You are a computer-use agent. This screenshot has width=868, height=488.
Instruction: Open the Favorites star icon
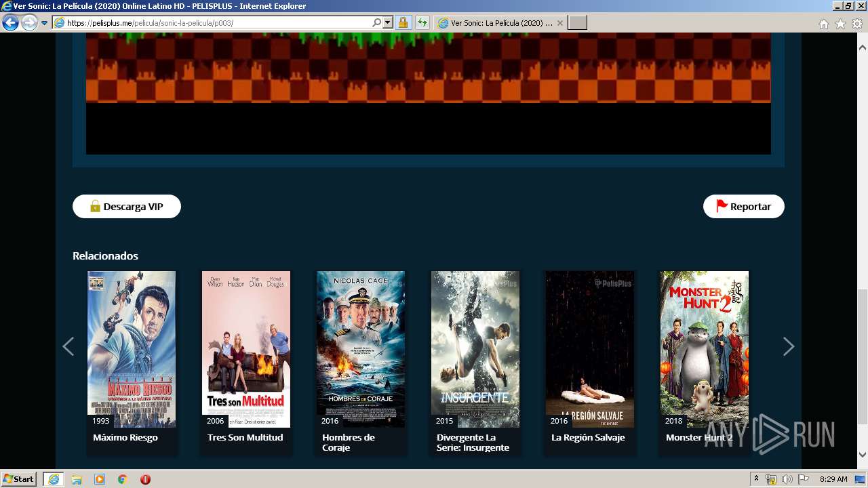coord(840,24)
